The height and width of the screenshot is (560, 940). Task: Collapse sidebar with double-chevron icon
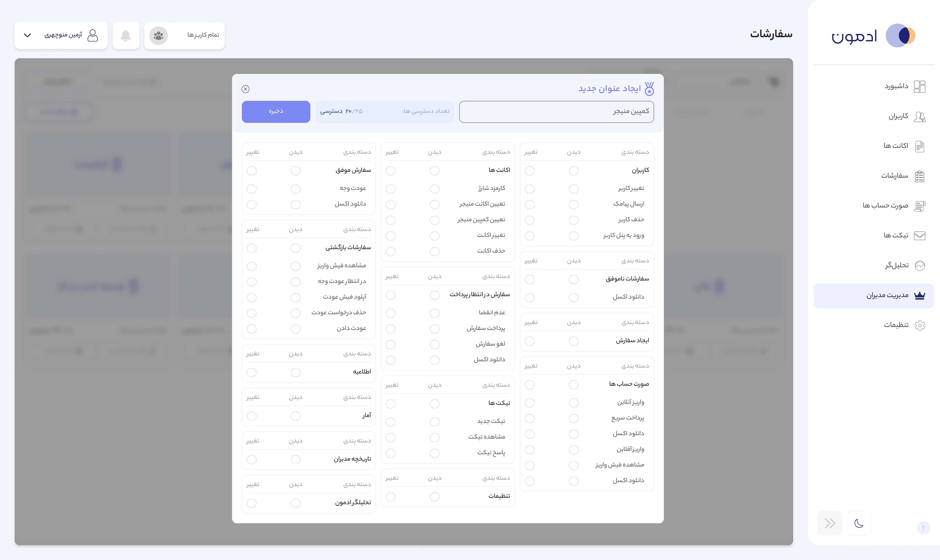tap(829, 523)
